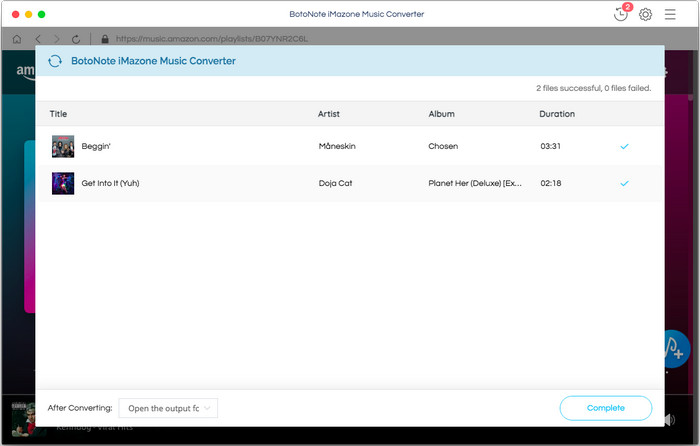The width and height of the screenshot is (700, 446).
Task: Go back with the left arrow
Action: (37, 39)
